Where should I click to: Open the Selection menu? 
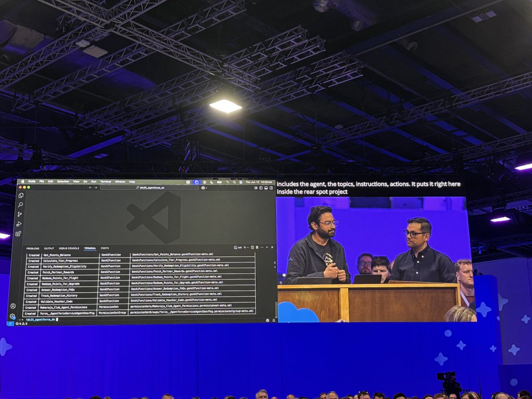click(x=63, y=181)
